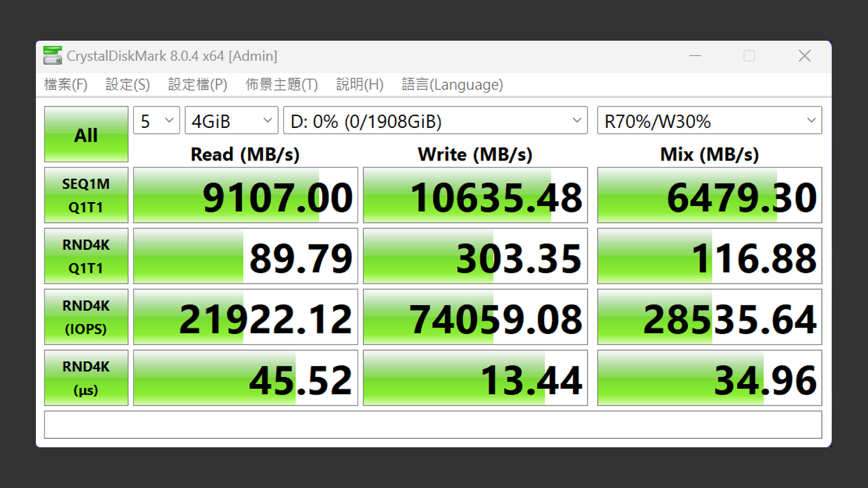Click the RND4K (IOPS) test button
Screen dimensions: 868x488
86,317
